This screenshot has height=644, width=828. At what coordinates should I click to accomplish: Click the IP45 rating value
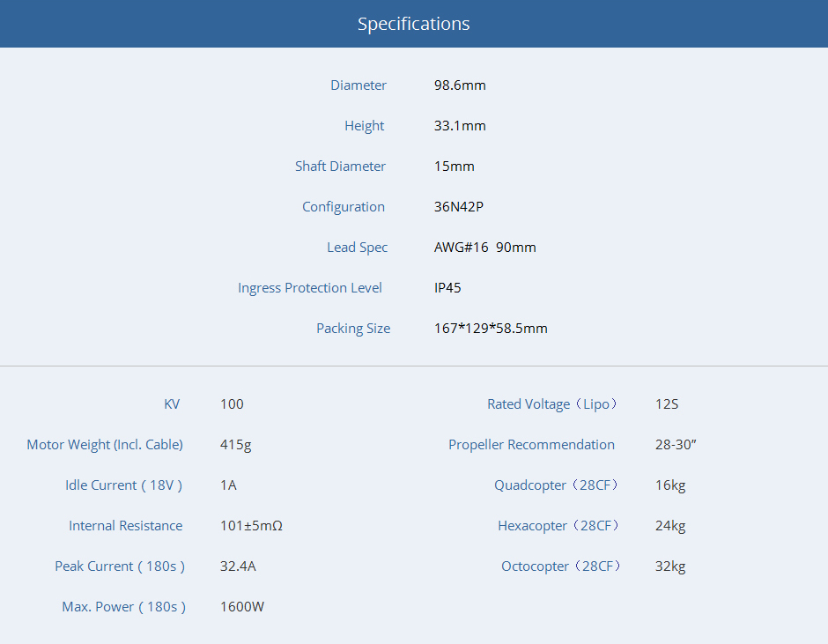(x=447, y=288)
